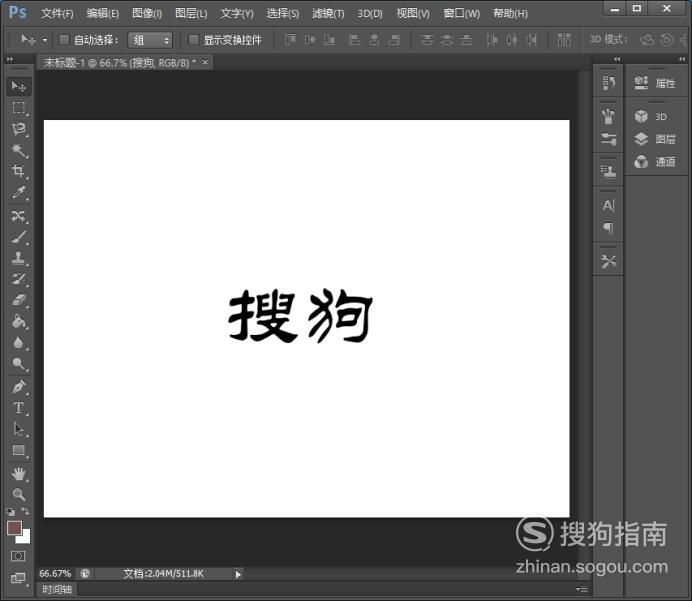Image resolution: width=692 pixels, height=601 pixels.
Task: Select the Rectangular Marquee tool
Action: click(19, 108)
